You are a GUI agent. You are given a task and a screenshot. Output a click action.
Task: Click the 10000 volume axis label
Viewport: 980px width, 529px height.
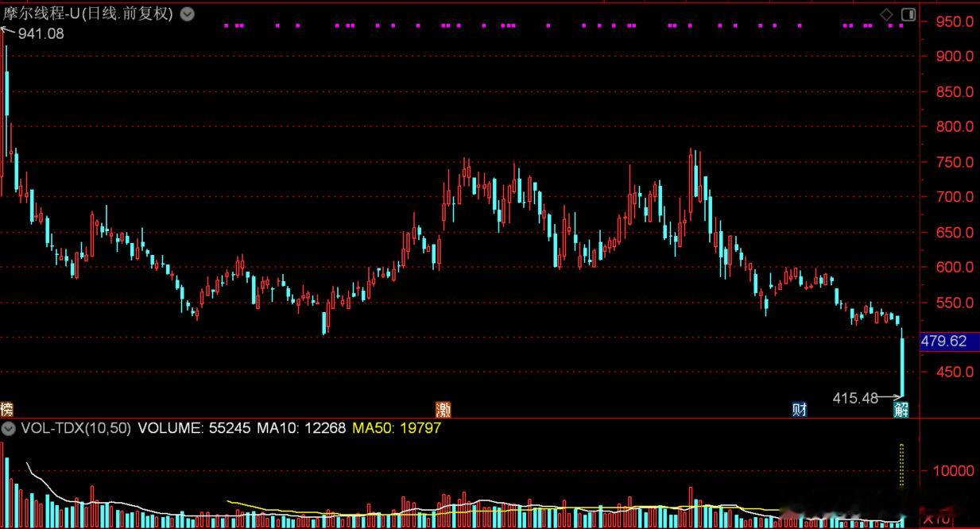tap(954, 470)
